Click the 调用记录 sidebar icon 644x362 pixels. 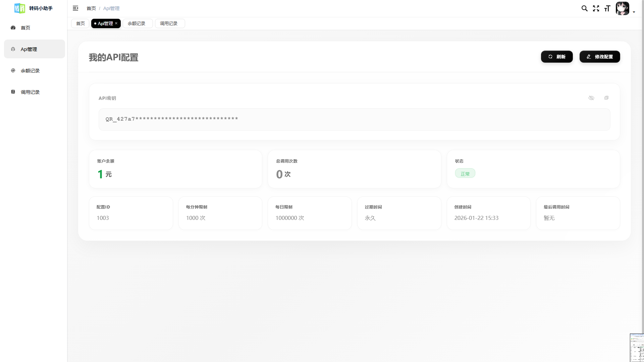13,92
